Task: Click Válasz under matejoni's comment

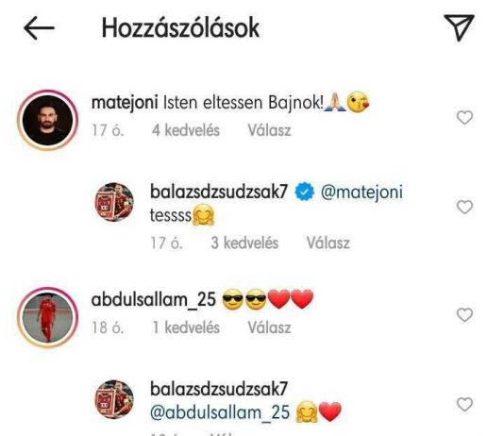Action: pyautogui.click(x=269, y=130)
